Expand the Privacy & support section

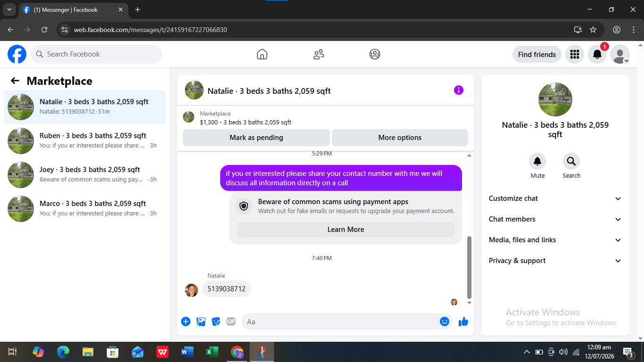pyautogui.click(x=555, y=261)
